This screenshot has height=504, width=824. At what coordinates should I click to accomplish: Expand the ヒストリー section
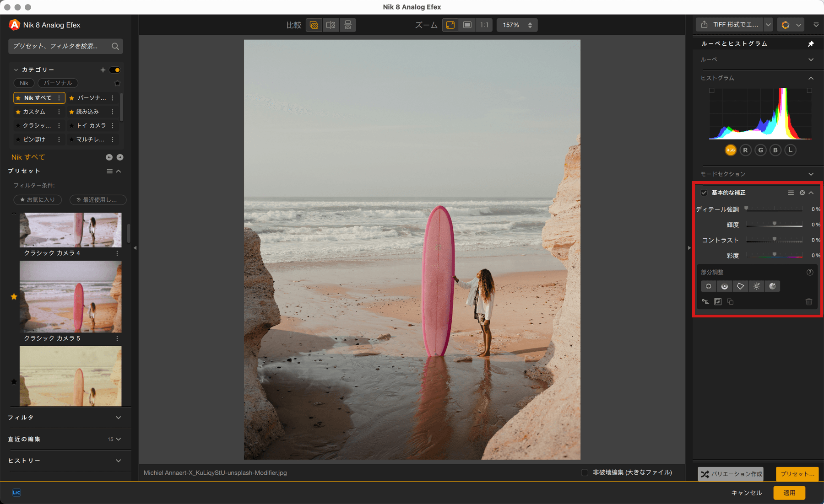click(119, 461)
